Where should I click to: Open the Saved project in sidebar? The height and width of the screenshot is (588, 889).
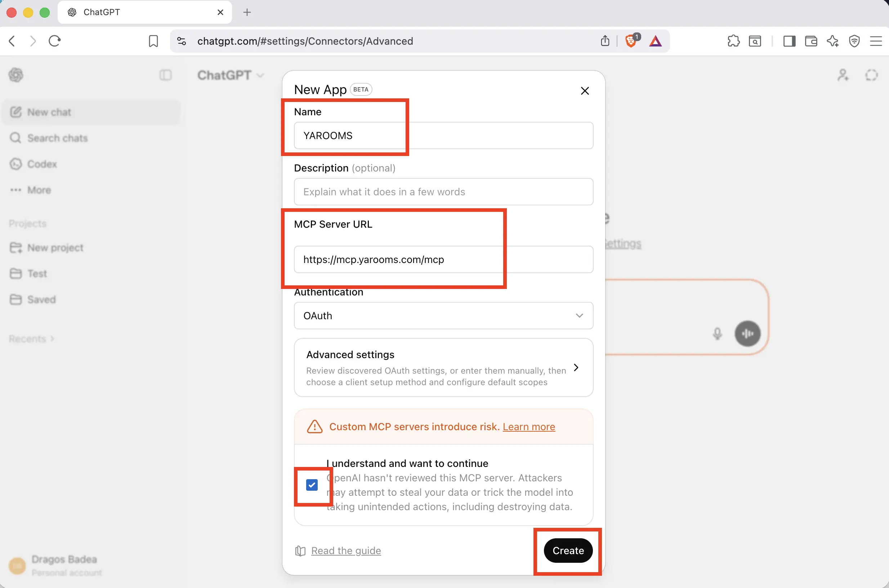point(42,299)
